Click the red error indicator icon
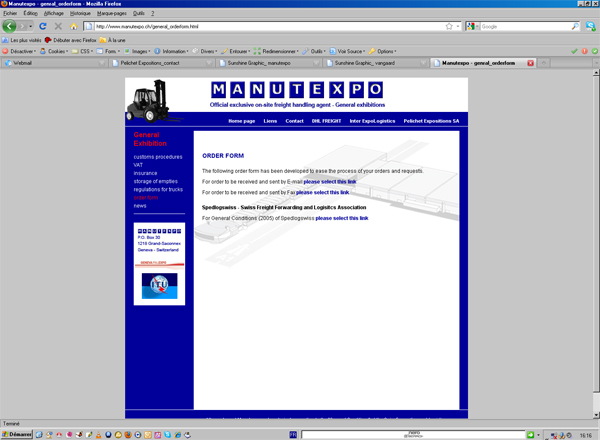 [x=584, y=51]
